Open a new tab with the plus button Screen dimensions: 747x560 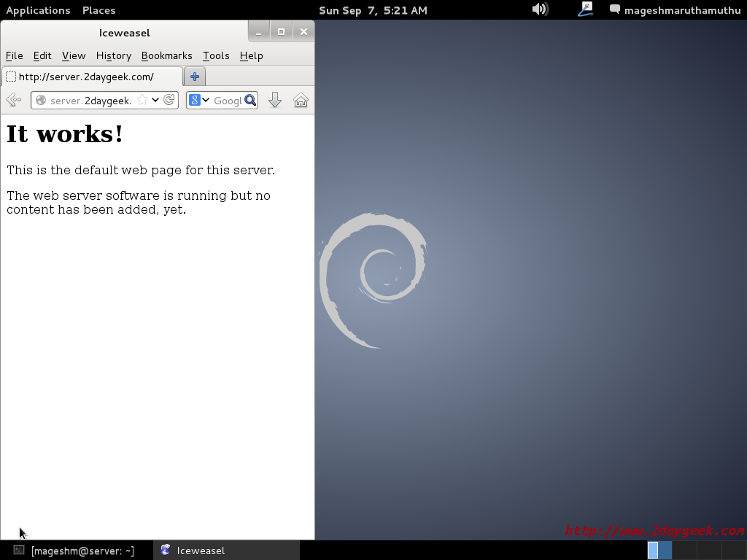pos(195,77)
